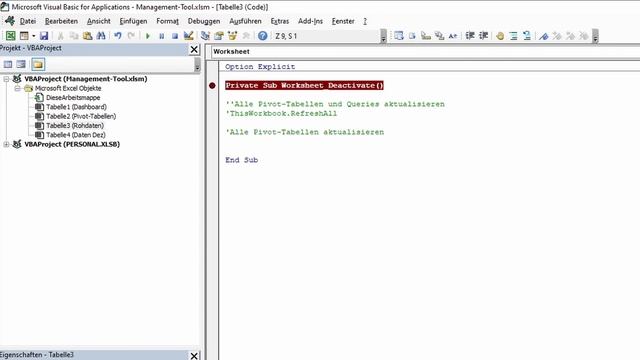Click the Complete Word icon
Viewport: 640px width, 360px height.
click(x=453, y=36)
